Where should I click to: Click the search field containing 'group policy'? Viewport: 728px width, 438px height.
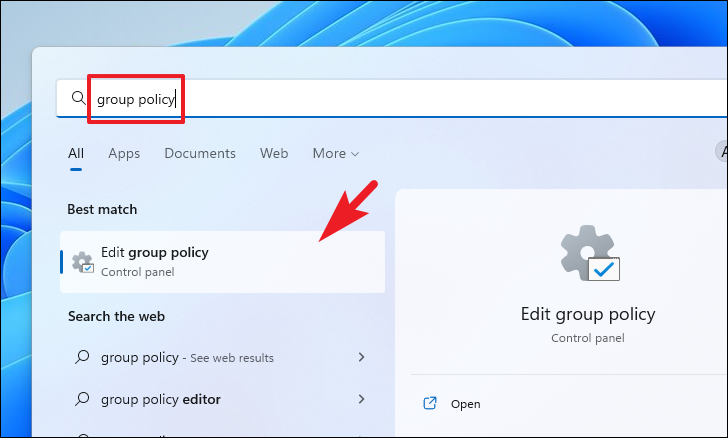coord(391,98)
